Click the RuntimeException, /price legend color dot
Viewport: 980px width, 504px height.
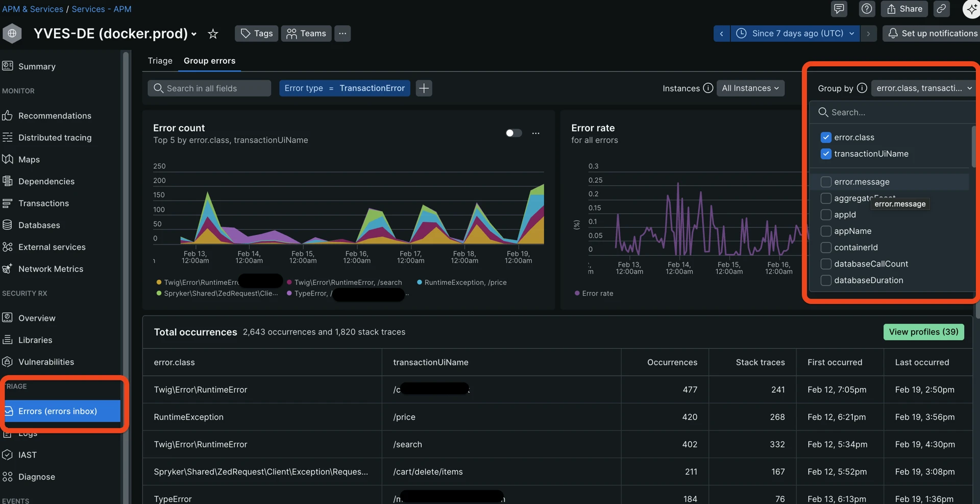pos(419,282)
